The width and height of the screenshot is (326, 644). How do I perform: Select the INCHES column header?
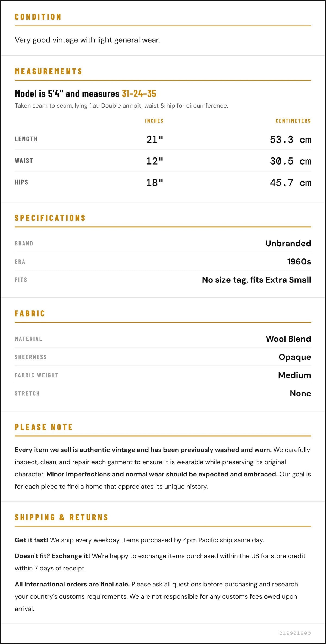(154, 121)
